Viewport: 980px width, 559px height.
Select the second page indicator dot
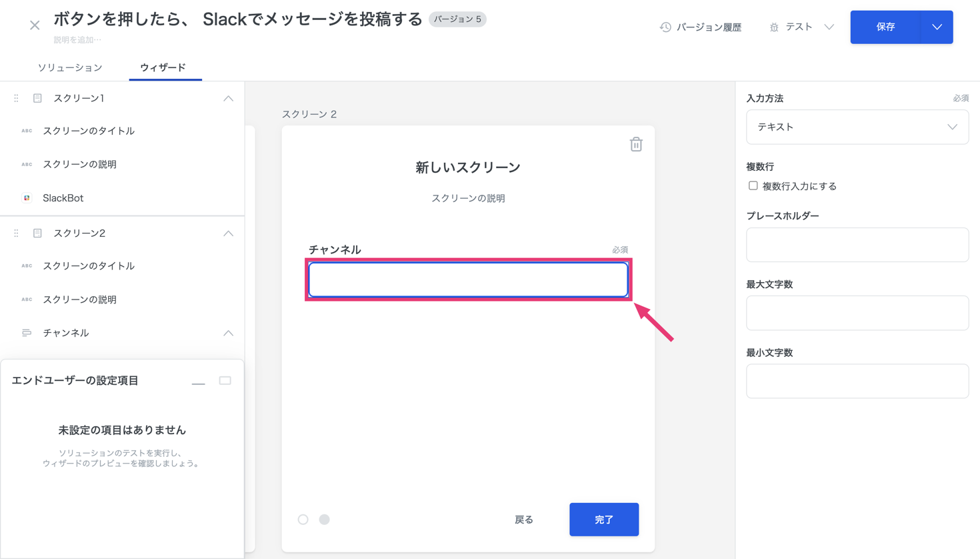pos(325,520)
